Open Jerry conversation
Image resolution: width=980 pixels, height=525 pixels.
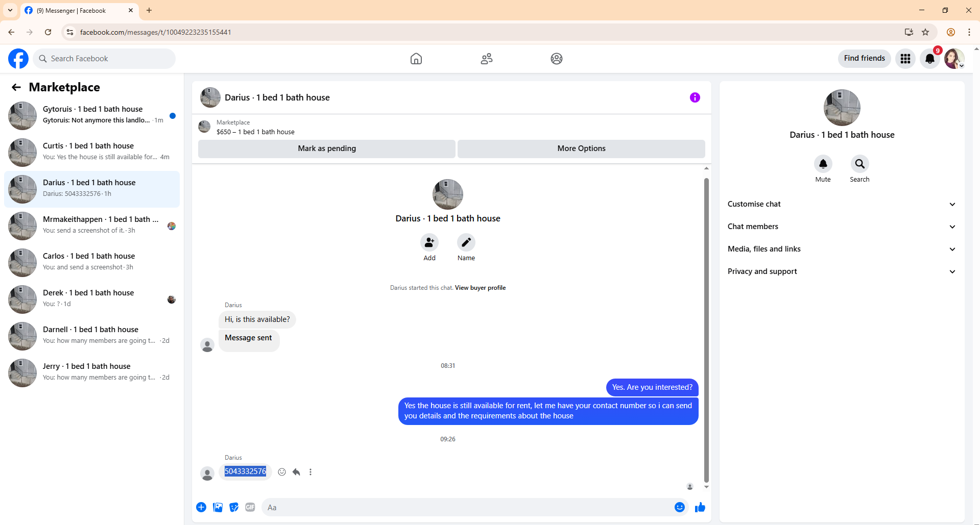92,372
